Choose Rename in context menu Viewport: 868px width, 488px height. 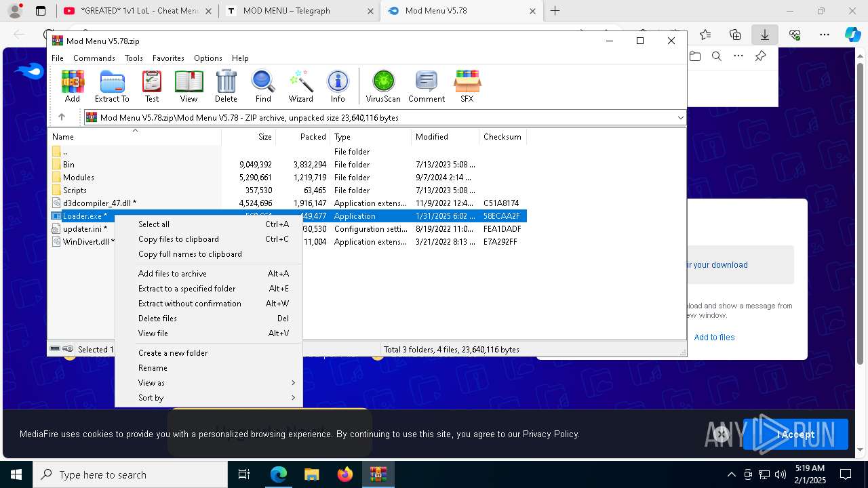[x=209, y=368]
